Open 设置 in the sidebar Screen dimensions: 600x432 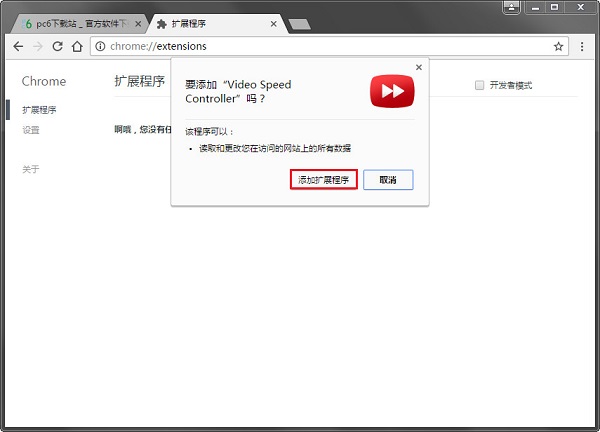click(x=31, y=130)
